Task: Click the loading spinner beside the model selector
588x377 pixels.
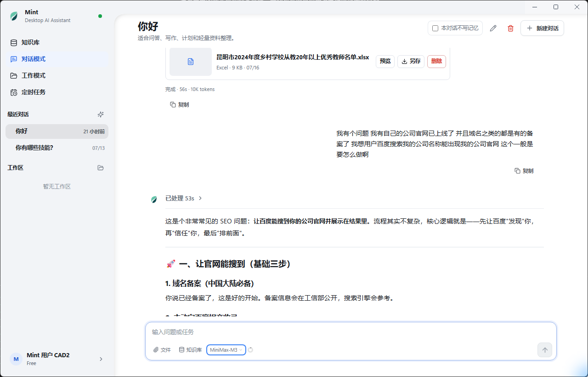Action: click(x=251, y=350)
